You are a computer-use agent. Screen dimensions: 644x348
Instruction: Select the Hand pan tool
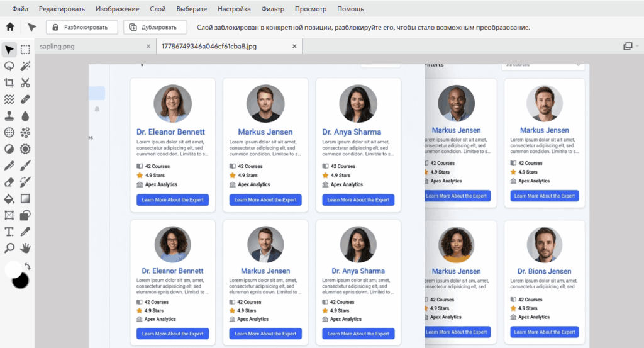tap(25, 248)
